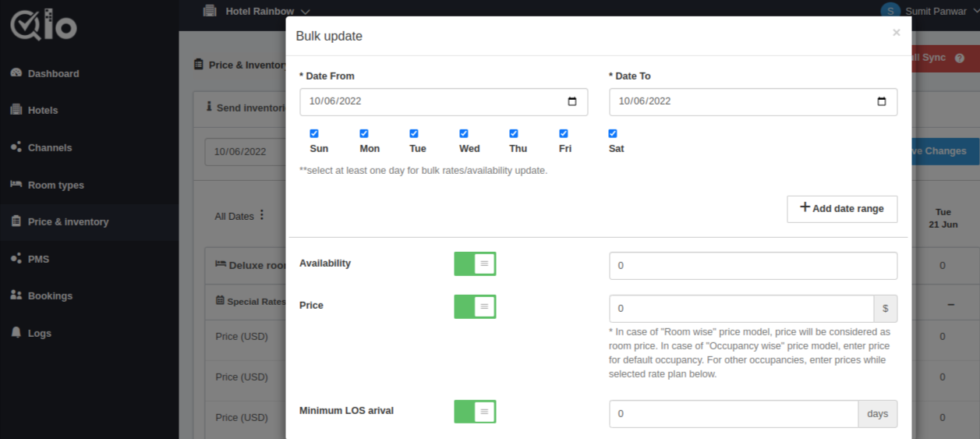The width and height of the screenshot is (980, 439).
Task: Click the Availability value field
Action: point(753,266)
